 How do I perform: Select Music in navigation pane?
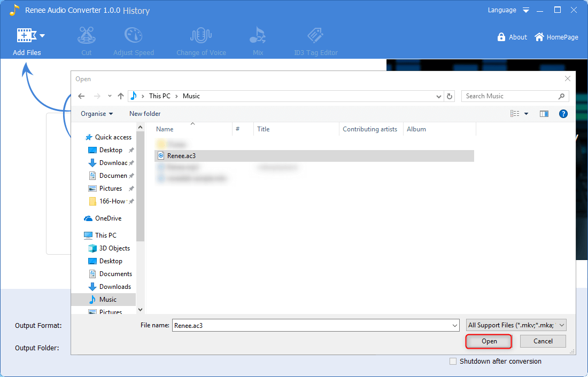coord(103,300)
